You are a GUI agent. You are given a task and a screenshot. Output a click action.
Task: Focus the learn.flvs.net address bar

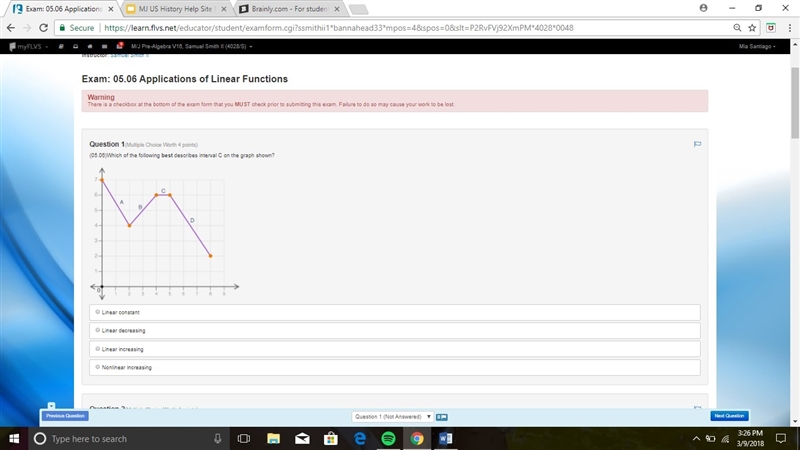(x=339, y=28)
